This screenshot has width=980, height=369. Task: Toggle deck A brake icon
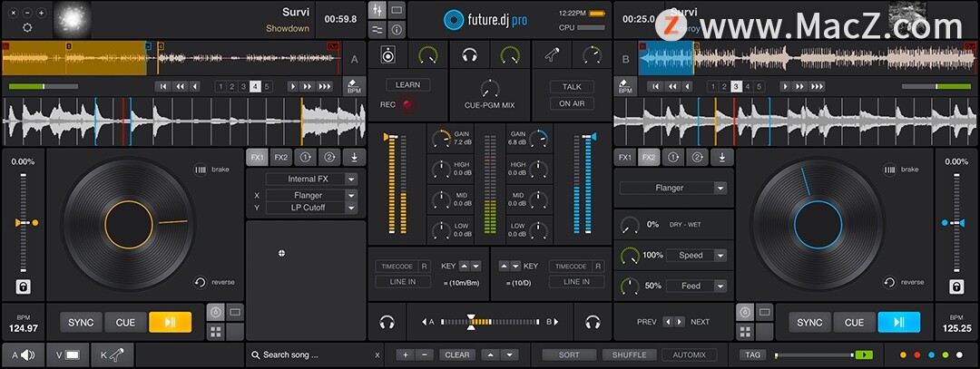click(x=200, y=170)
